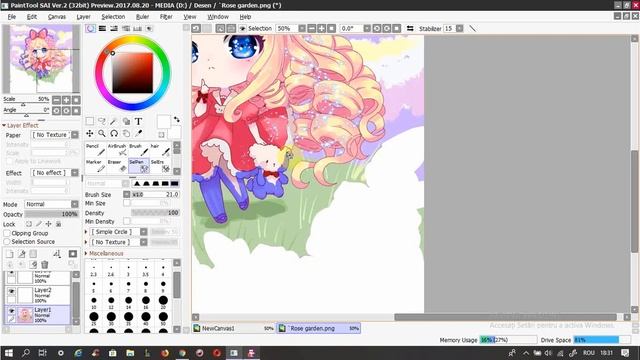Select brush size preset 7
The image size is (640, 360).
point(129,285)
